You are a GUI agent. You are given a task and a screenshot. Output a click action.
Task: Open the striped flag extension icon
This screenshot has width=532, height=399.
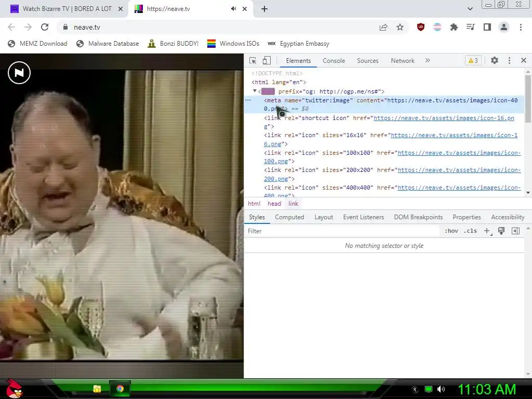pyautogui.click(x=437, y=27)
